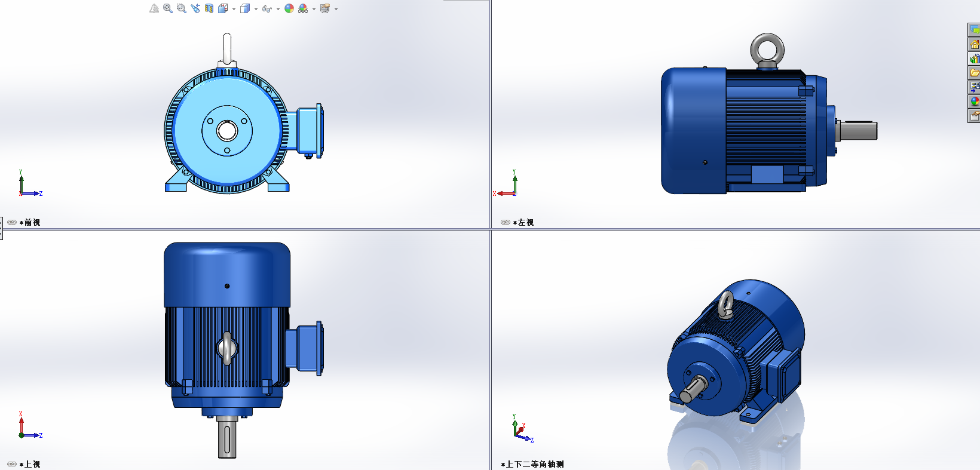The width and height of the screenshot is (980, 470).
Task: Click the Zoom to Fit magnifier icon
Action: point(168,8)
